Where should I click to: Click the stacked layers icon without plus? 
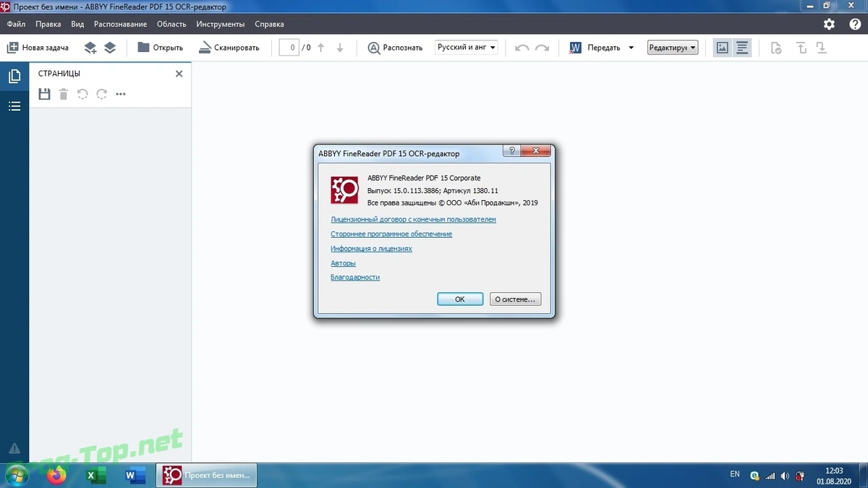tap(110, 48)
